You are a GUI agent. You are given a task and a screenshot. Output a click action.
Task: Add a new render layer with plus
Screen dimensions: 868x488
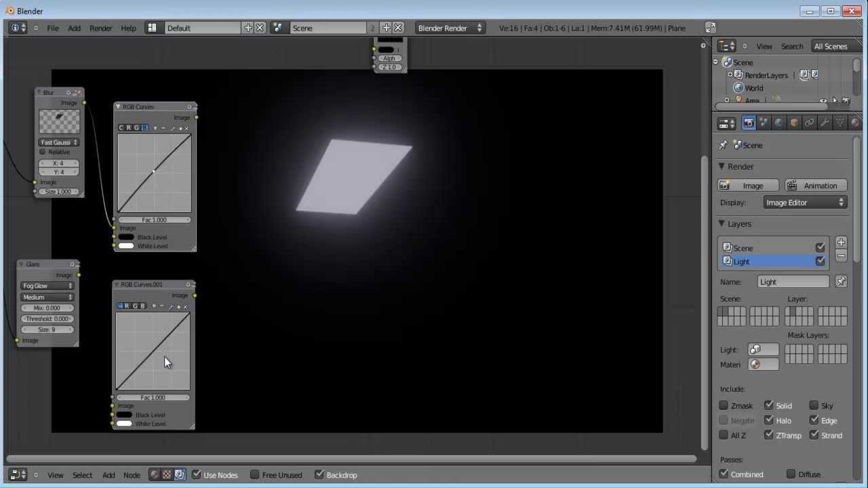(x=841, y=242)
